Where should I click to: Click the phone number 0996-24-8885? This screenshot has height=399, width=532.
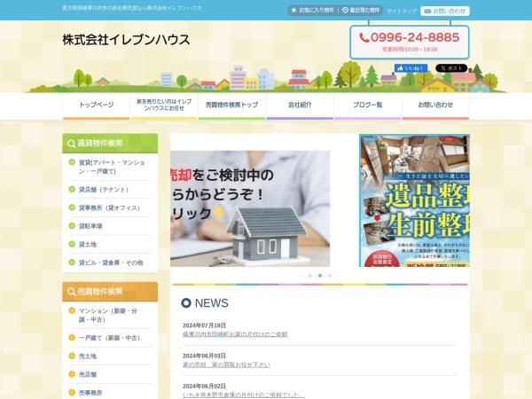point(415,37)
